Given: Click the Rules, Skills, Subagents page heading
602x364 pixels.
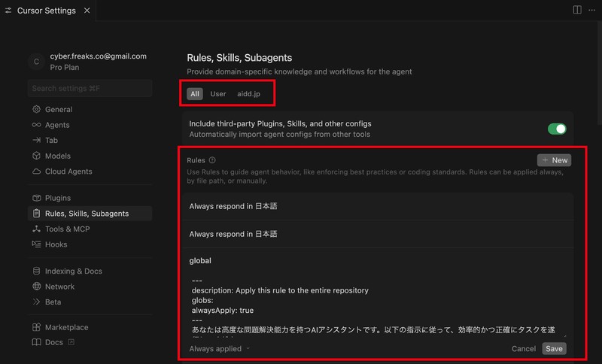Looking at the screenshot, I should click(x=239, y=58).
